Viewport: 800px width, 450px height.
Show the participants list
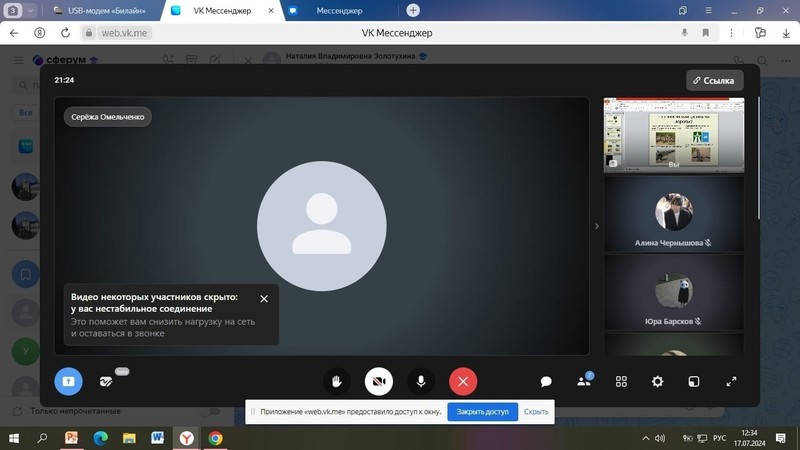point(584,381)
